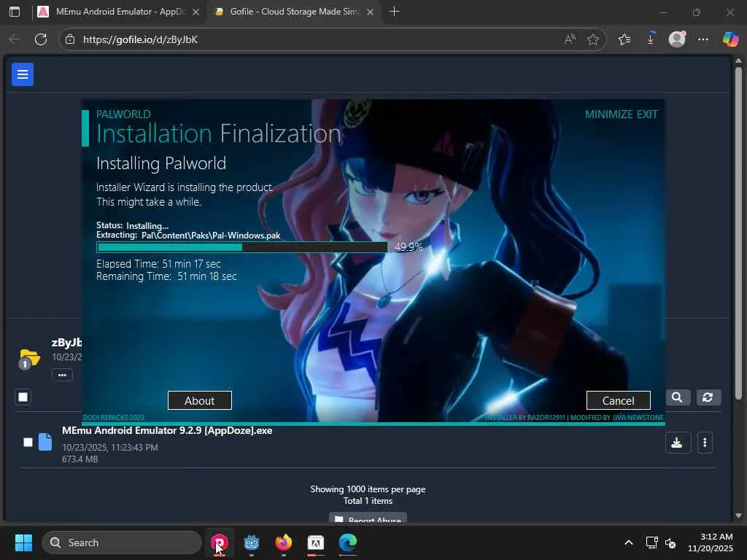Click the installer progress bar at 49.9%
The image size is (747, 560).
pyautogui.click(x=242, y=247)
